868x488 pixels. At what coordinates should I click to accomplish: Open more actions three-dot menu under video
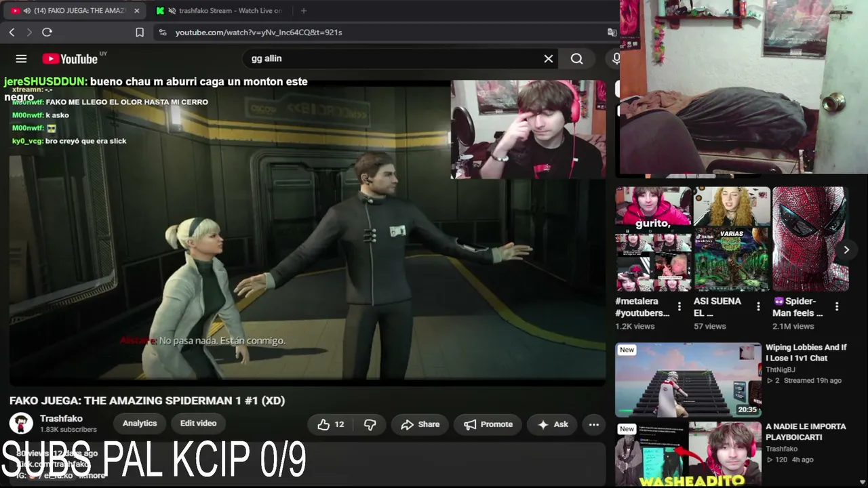tap(593, 424)
